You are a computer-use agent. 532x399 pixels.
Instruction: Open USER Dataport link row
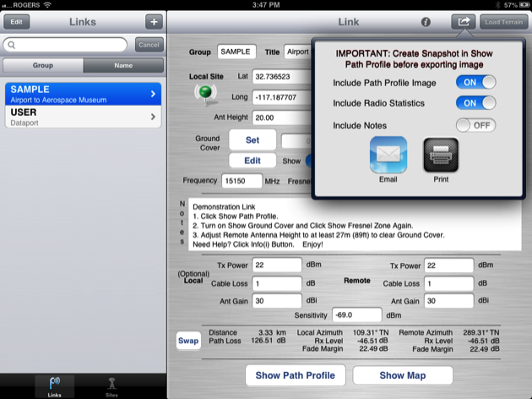coord(83,117)
